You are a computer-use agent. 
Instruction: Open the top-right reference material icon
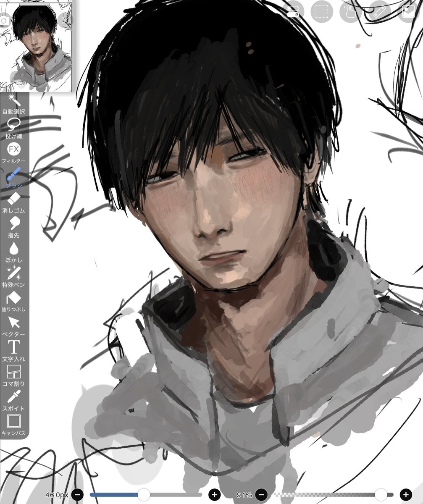[409, 12]
